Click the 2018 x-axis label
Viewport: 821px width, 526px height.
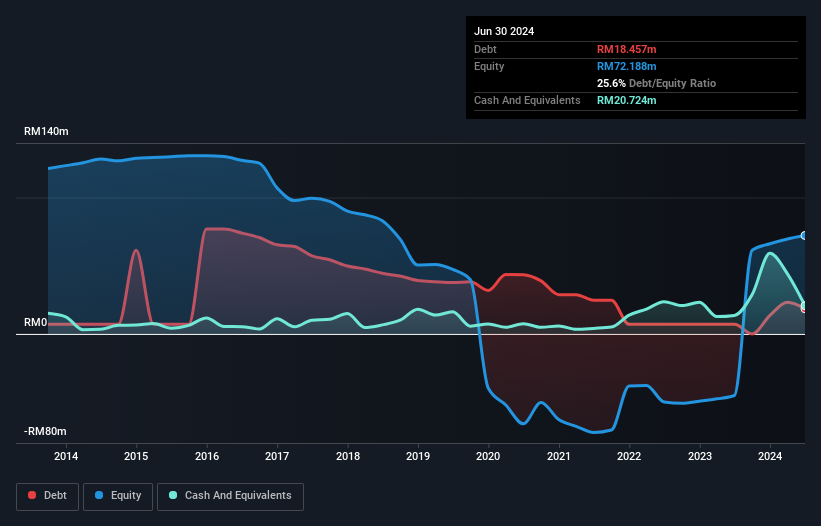(x=348, y=456)
